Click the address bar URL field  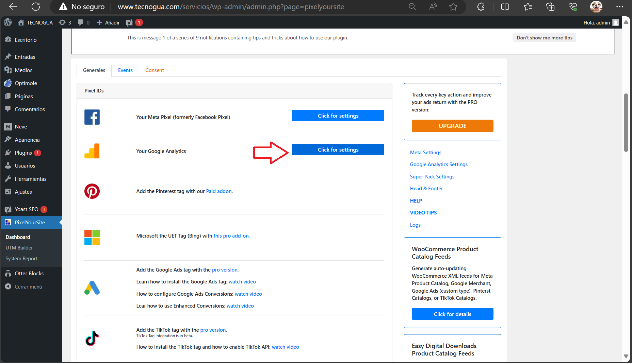[x=231, y=6]
